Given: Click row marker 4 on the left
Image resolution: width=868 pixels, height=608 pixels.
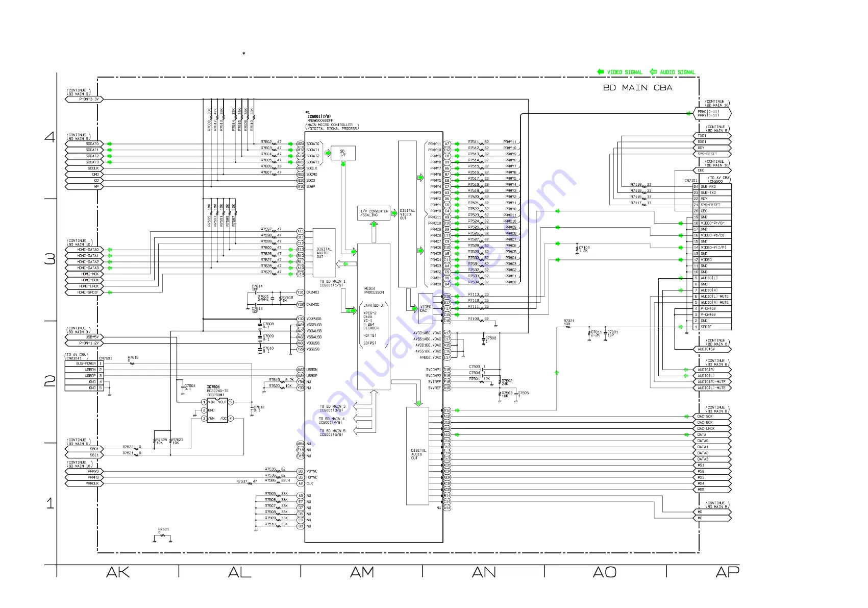Looking at the screenshot, I should [49, 137].
